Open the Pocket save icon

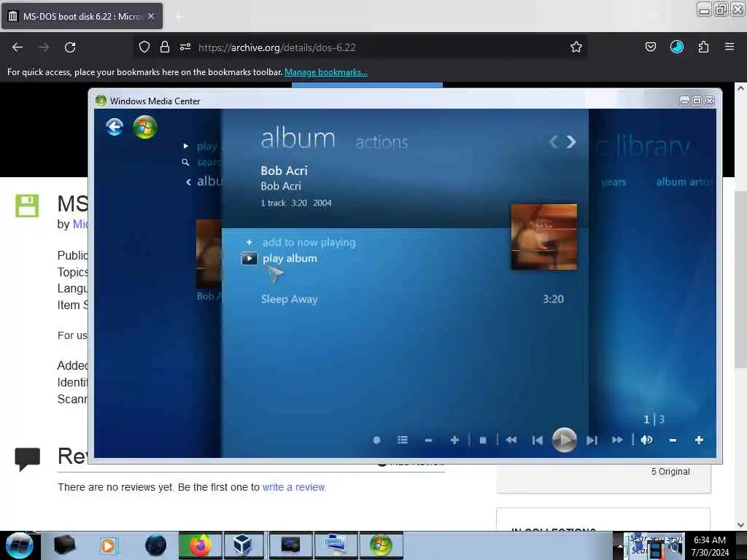click(650, 47)
